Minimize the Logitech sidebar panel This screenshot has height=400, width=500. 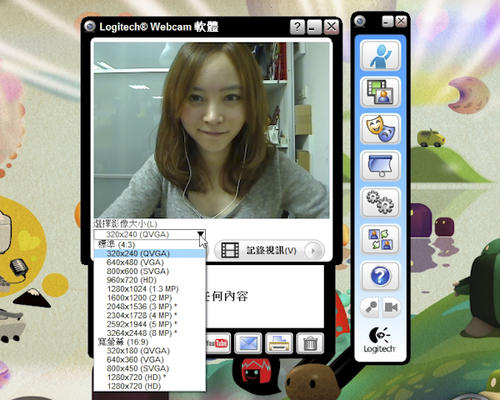387,22
